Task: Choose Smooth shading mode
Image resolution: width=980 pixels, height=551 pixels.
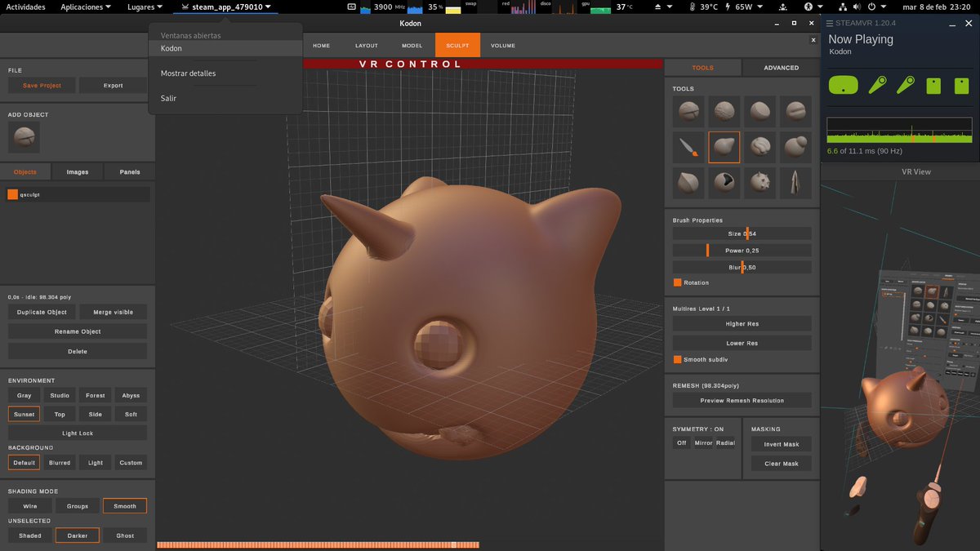Action: [x=125, y=506]
